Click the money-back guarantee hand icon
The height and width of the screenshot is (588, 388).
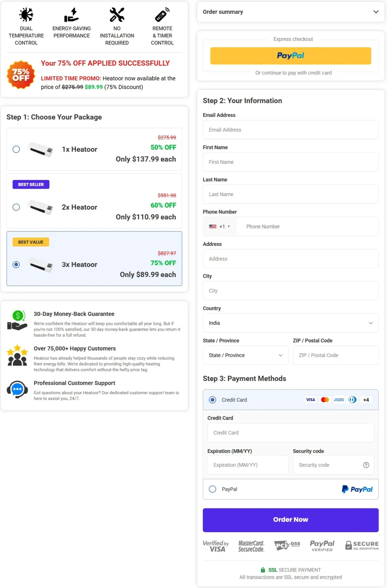17,320
